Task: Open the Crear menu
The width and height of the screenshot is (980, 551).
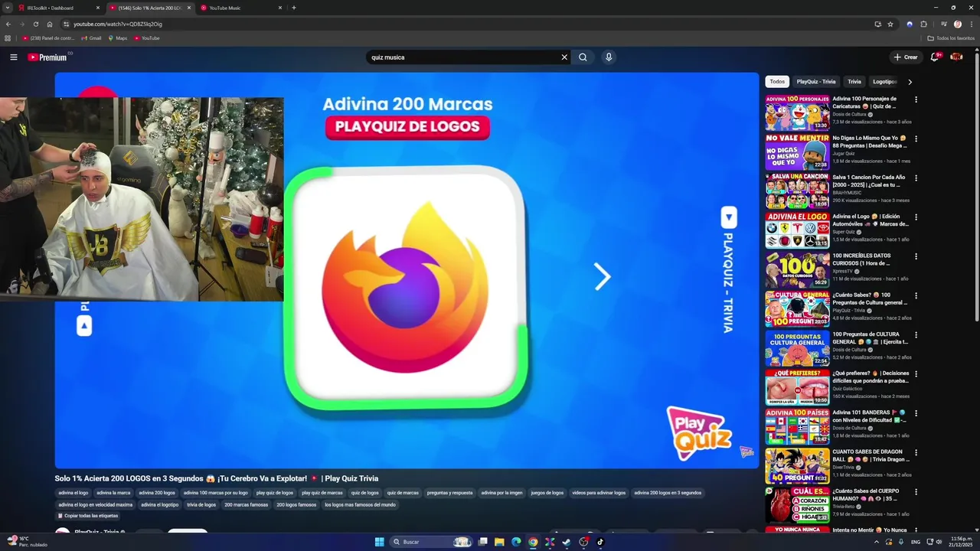Action: click(x=905, y=57)
